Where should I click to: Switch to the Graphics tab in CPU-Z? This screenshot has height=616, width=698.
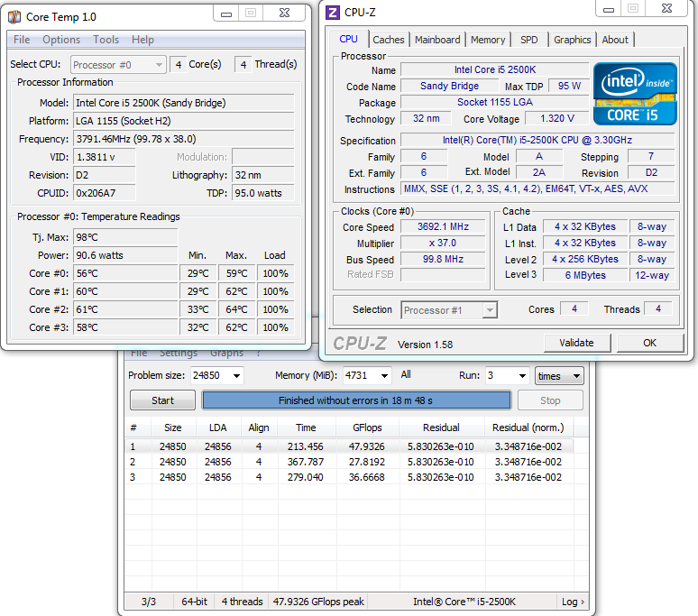pos(572,40)
